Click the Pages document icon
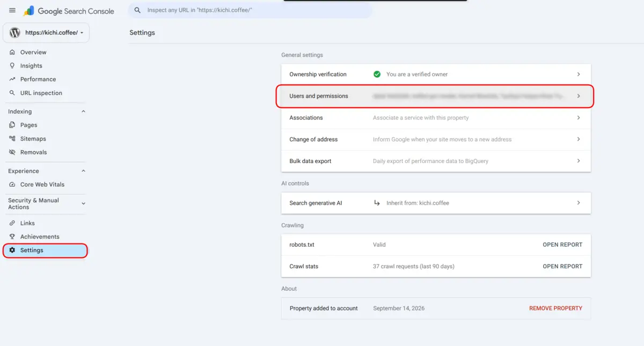The width and height of the screenshot is (644, 346). click(12, 125)
